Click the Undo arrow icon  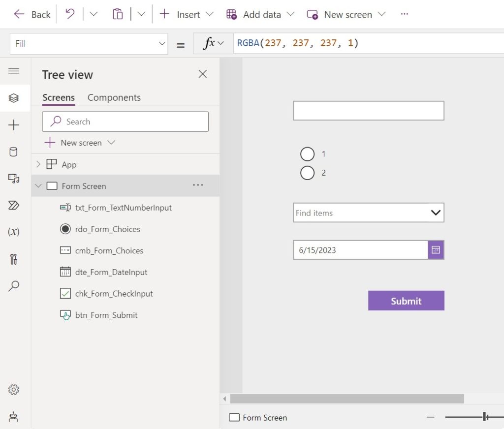tap(70, 14)
